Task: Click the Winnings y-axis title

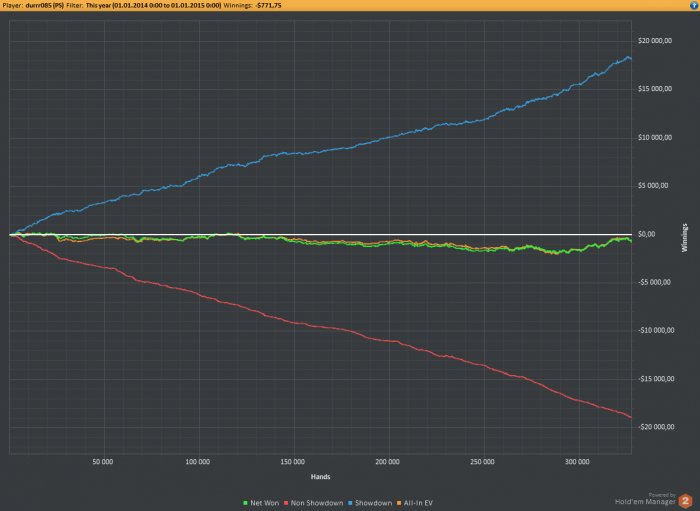Action: click(685, 238)
